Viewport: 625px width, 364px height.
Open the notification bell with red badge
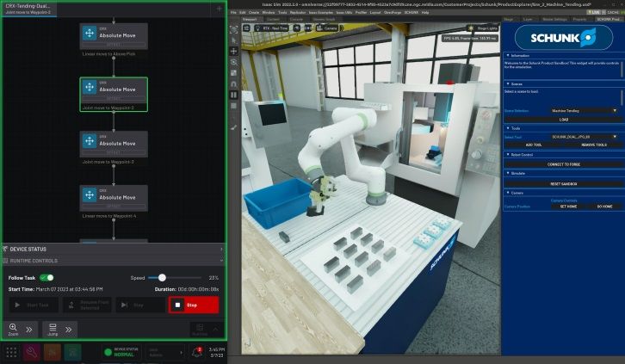click(x=197, y=352)
